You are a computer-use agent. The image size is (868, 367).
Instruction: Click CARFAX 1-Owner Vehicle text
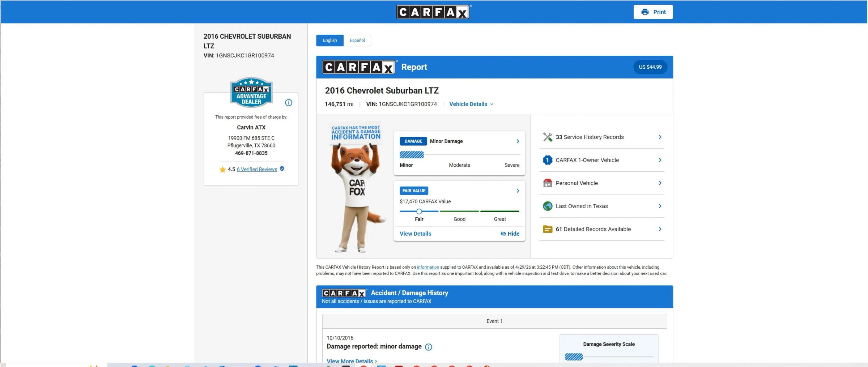587,160
